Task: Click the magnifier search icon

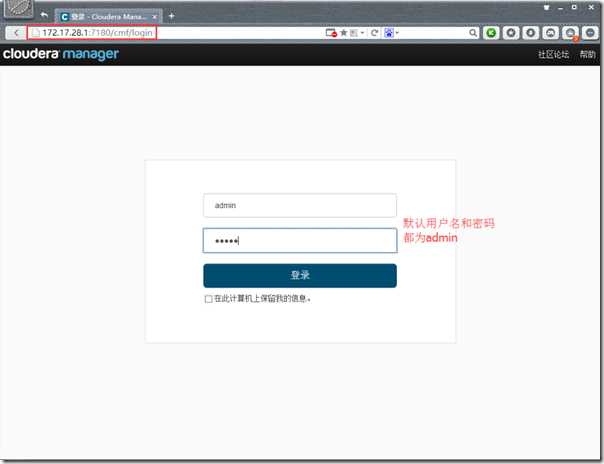Action: coord(473,33)
